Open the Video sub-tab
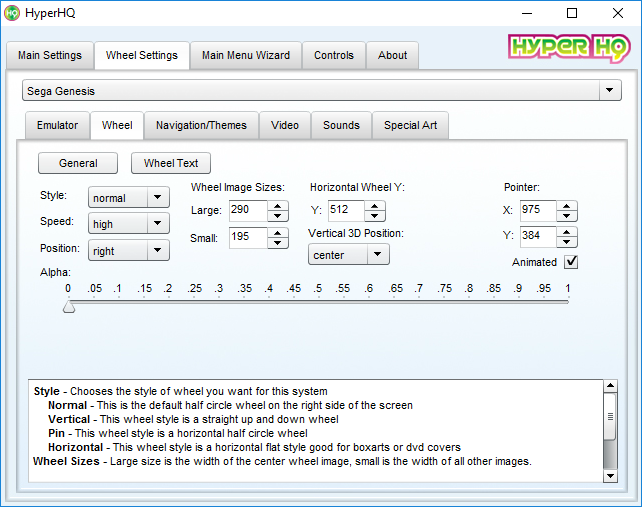Image resolution: width=642 pixels, height=507 pixels. coord(285,125)
